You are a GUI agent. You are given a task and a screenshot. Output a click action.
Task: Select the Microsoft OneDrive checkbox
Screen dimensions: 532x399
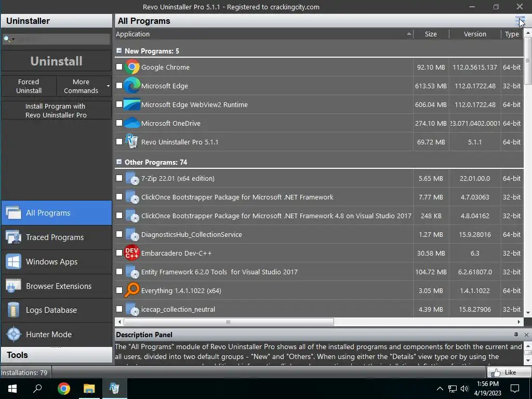(119, 123)
